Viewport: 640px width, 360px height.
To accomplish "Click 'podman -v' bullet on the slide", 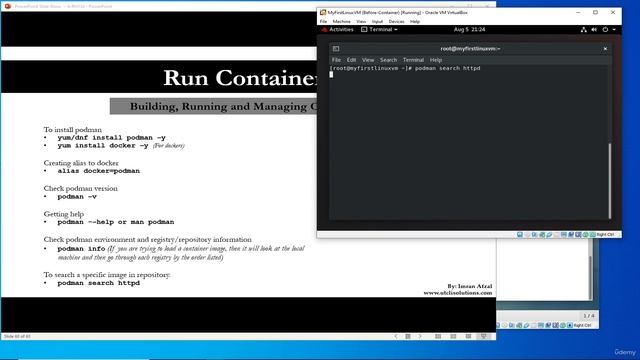I will (77, 196).
